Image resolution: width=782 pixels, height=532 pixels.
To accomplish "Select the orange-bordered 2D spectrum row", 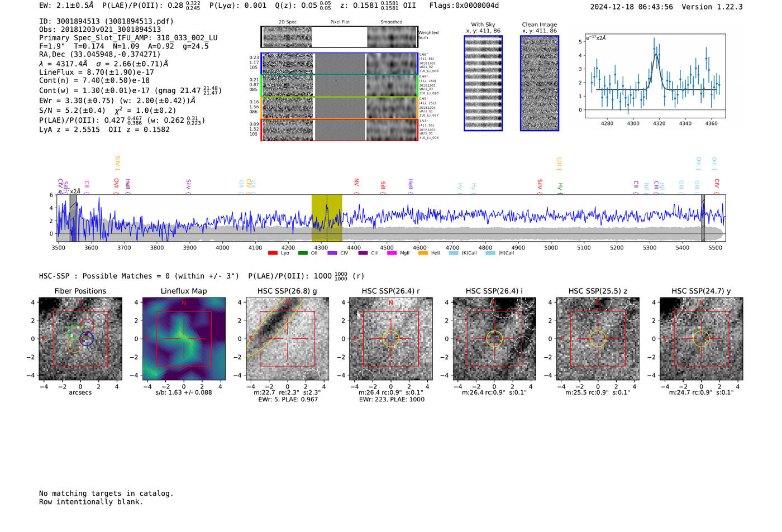I will [x=339, y=108].
